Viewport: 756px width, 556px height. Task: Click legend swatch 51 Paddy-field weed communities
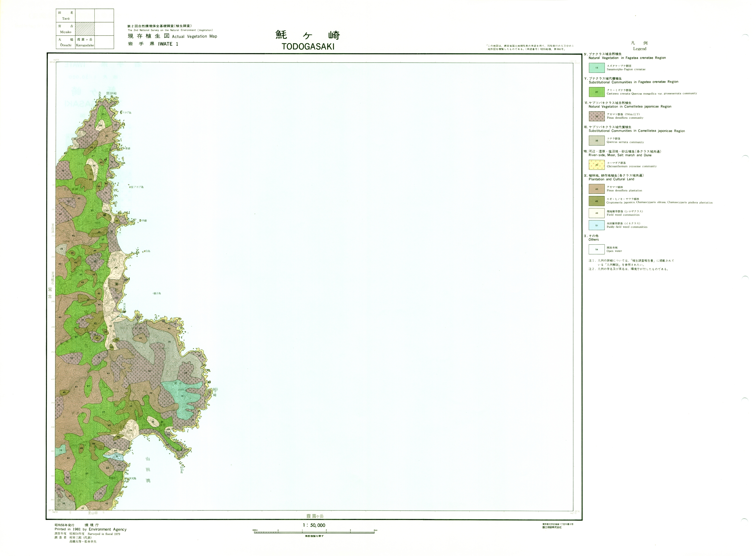(x=596, y=225)
